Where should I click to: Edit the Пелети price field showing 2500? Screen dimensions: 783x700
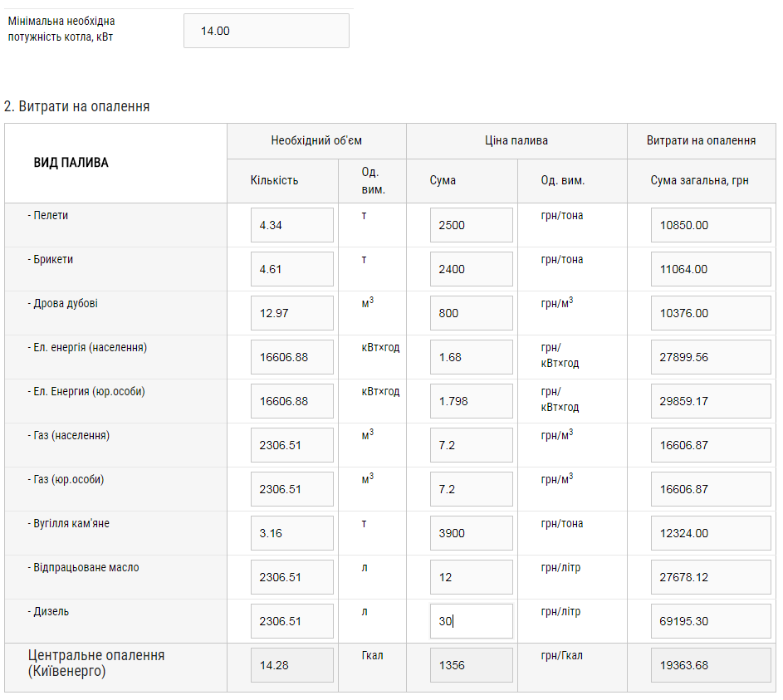pyautogui.click(x=471, y=225)
